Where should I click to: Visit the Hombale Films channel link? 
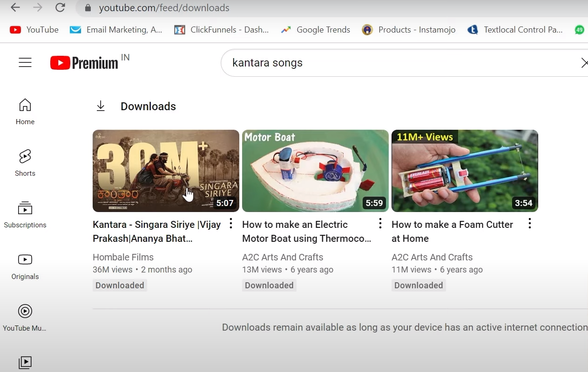[123, 257]
